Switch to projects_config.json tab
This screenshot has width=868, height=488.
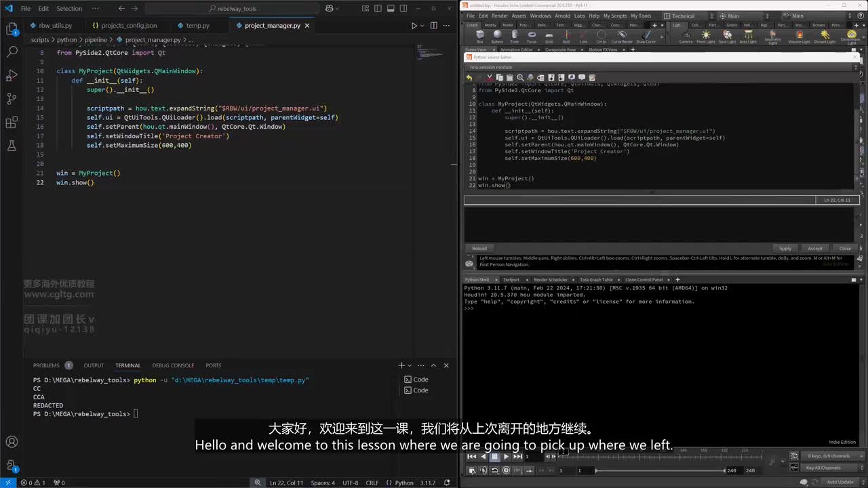point(129,25)
